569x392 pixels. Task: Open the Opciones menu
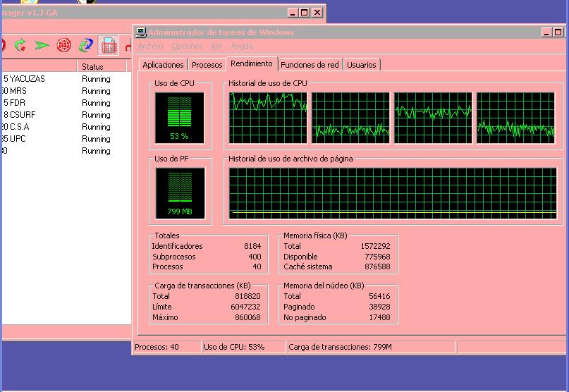coord(187,46)
